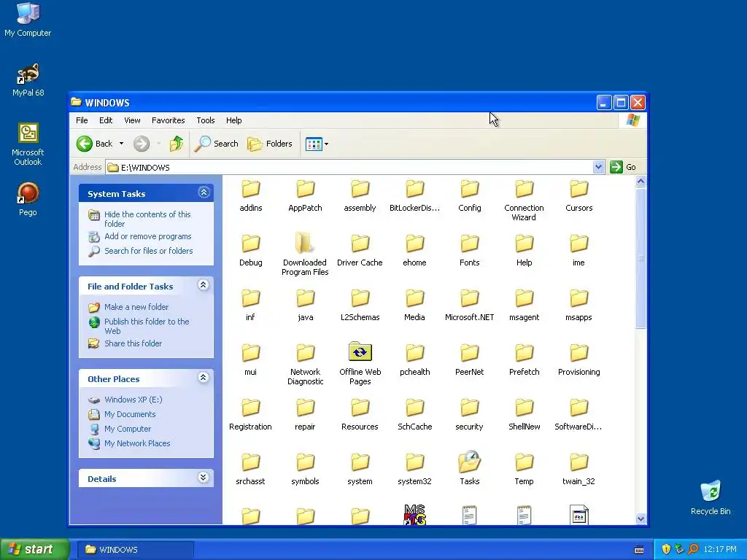
Task: Select the Microsoft Outlook desktop icon
Action: point(28,144)
